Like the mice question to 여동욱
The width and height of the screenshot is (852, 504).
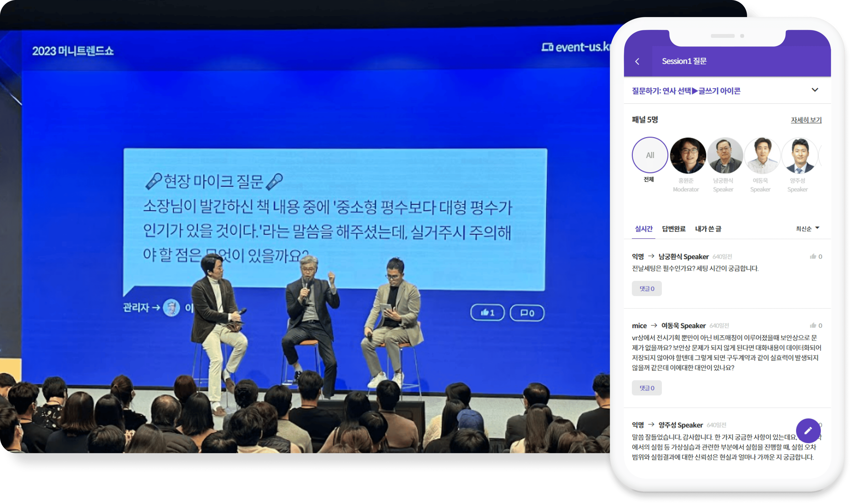pyautogui.click(x=813, y=325)
